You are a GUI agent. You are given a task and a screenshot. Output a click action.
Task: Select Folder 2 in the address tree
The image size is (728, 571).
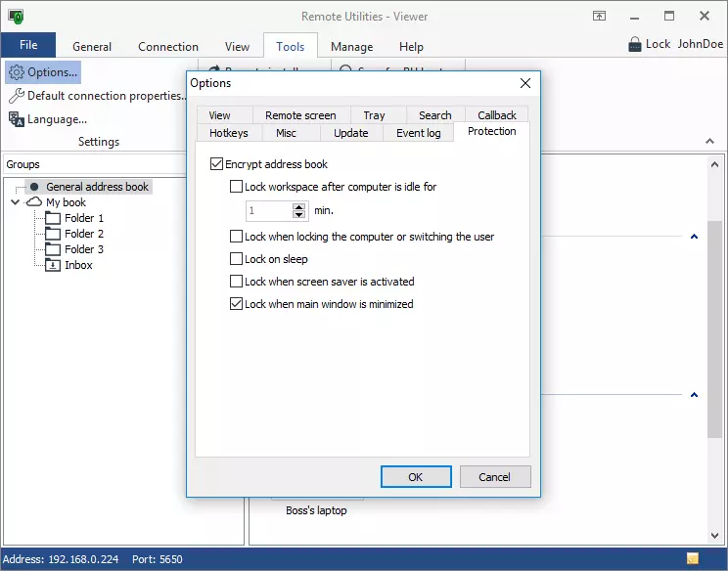tap(83, 234)
